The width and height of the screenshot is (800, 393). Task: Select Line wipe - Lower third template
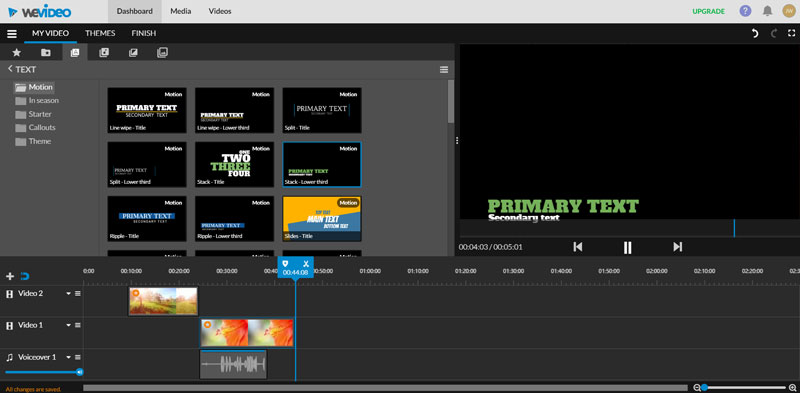click(x=235, y=110)
